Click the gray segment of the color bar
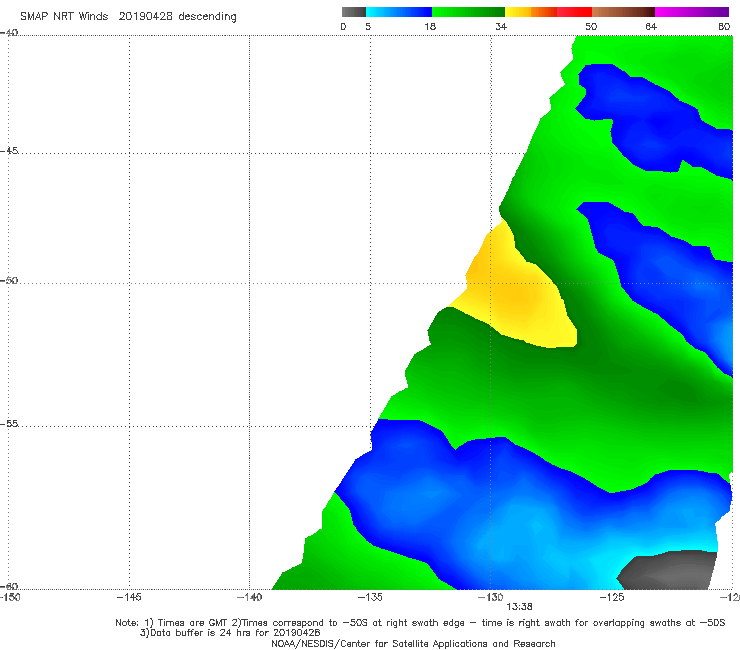Image resolution: width=740 pixels, height=650 pixels. 354,12
